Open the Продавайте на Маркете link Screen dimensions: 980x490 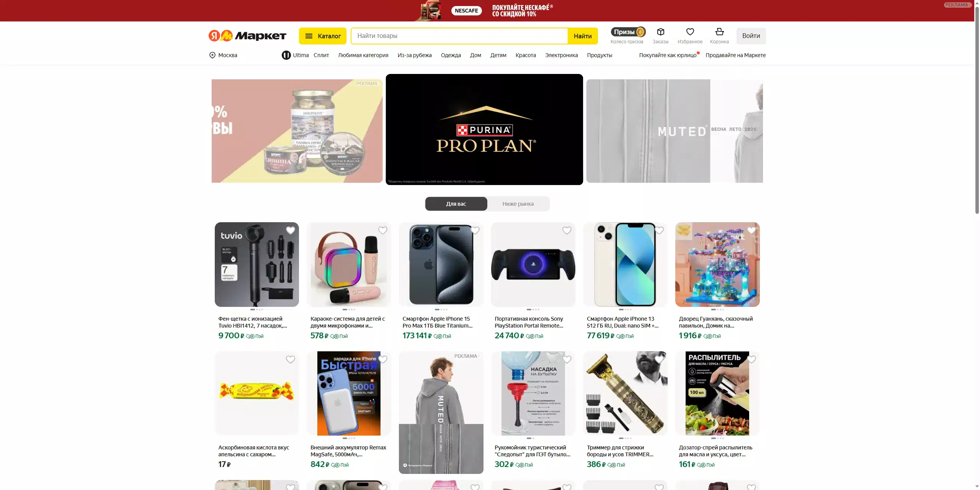tap(735, 55)
